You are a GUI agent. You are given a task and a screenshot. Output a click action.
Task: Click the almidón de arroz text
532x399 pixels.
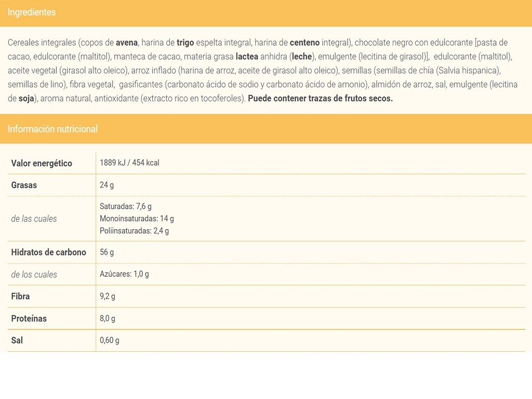click(402, 85)
